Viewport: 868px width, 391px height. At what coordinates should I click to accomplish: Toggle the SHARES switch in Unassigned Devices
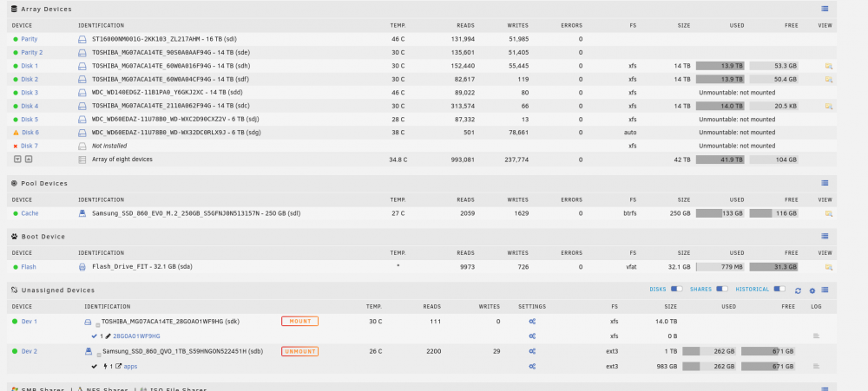(x=722, y=290)
